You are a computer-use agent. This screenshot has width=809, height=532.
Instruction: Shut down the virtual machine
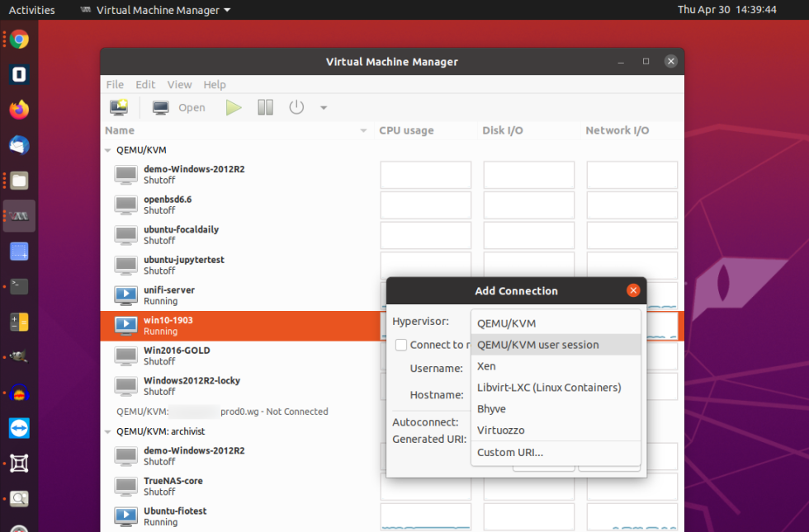296,107
